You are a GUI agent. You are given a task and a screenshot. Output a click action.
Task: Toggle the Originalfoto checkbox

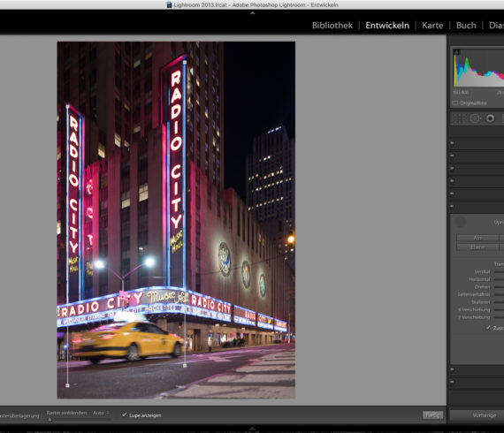[455, 103]
